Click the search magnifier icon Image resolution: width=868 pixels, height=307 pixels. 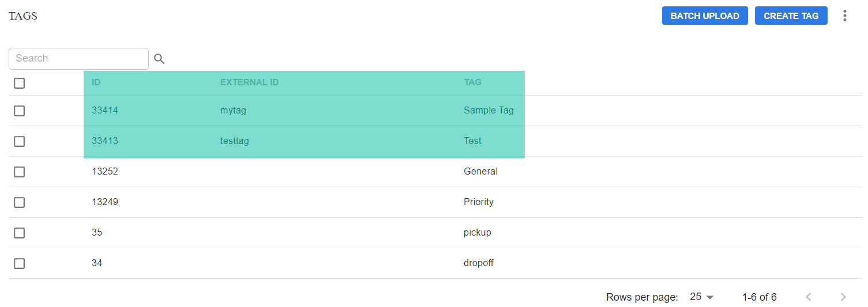click(160, 59)
